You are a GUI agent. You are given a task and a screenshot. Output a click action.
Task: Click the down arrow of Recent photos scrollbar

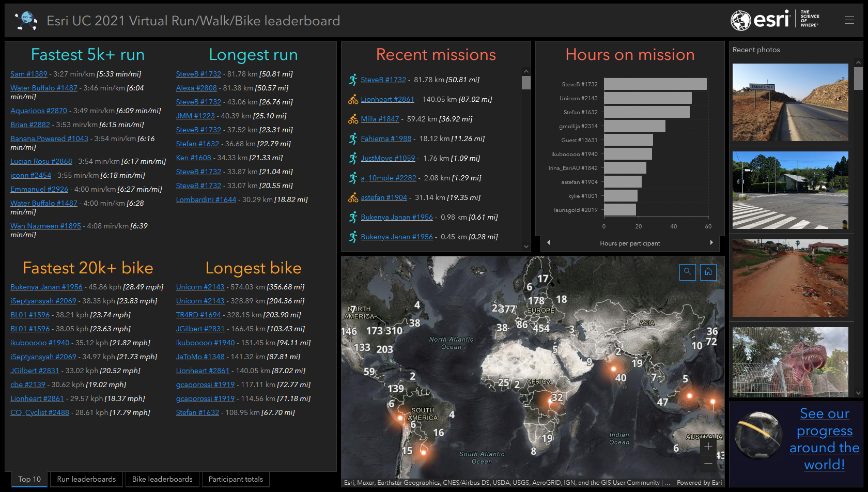click(858, 393)
